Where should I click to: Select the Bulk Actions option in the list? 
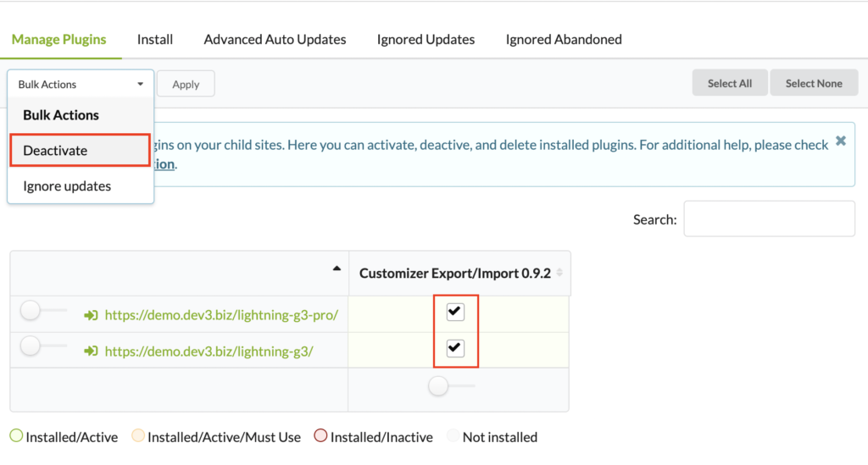click(61, 115)
